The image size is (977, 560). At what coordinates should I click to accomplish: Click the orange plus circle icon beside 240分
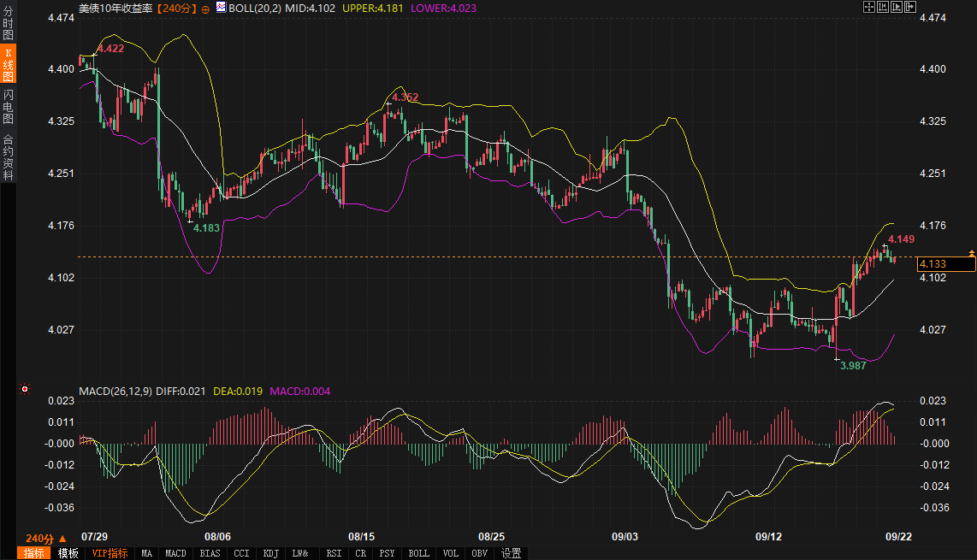[205, 9]
